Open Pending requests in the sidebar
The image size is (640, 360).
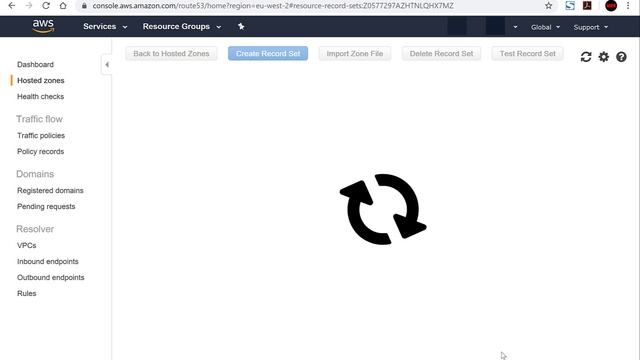pos(46,207)
